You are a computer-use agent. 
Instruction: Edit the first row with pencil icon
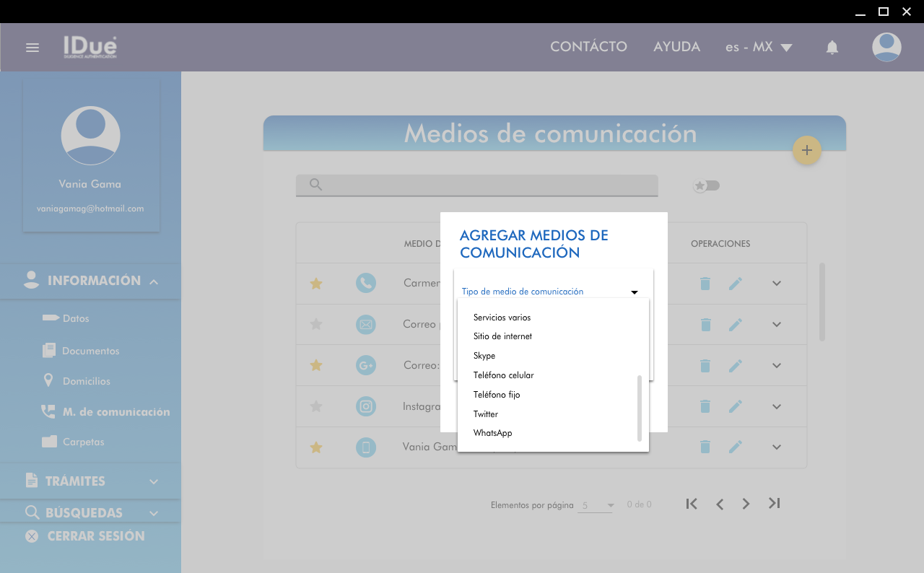coord(735,284)
